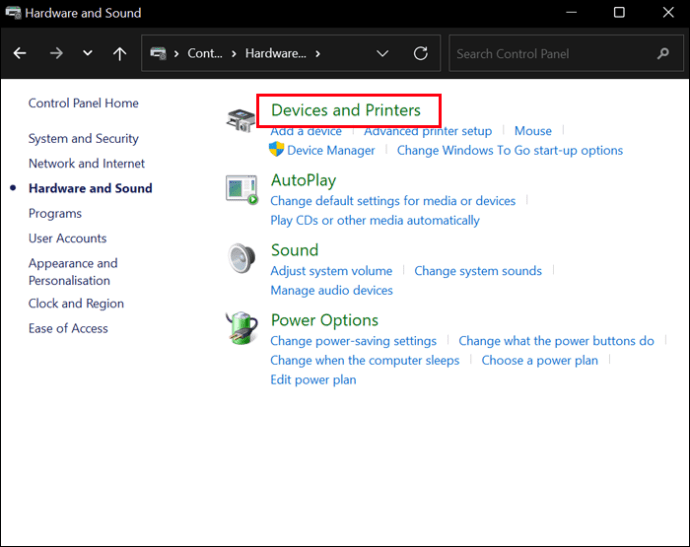The image size is (690, 547).
Task: Click the title bar Hardware and Sound icon
Action: [x=13, y=13]
